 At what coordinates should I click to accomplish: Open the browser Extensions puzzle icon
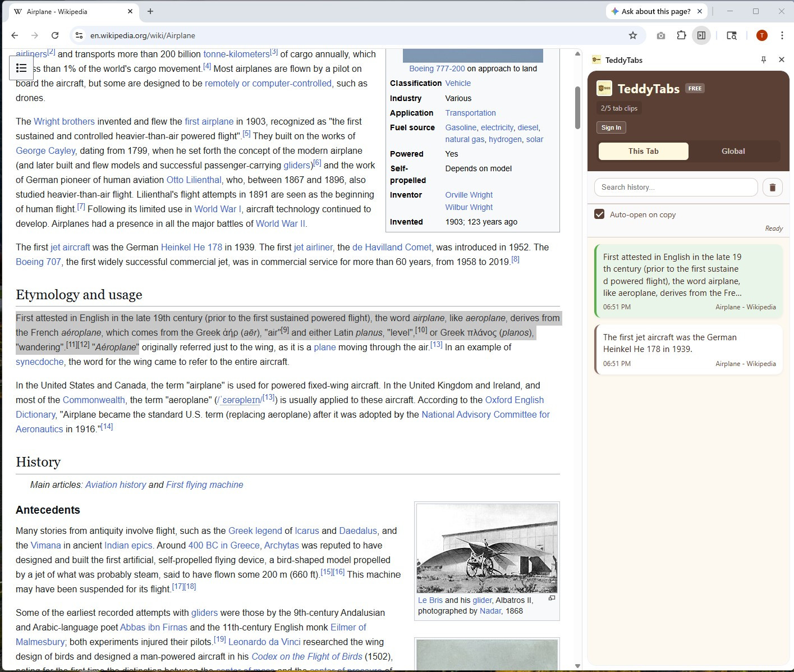point(681,35)
